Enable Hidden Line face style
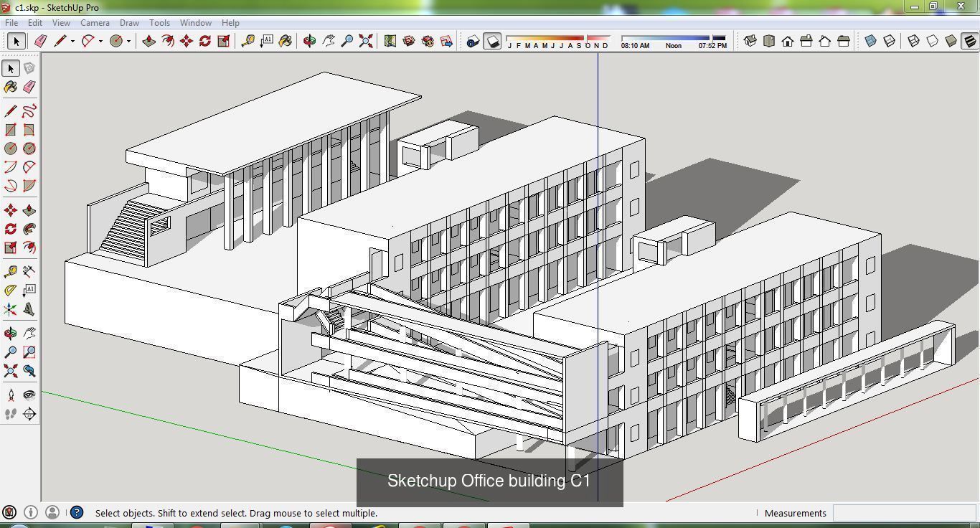 coord(933,41)
